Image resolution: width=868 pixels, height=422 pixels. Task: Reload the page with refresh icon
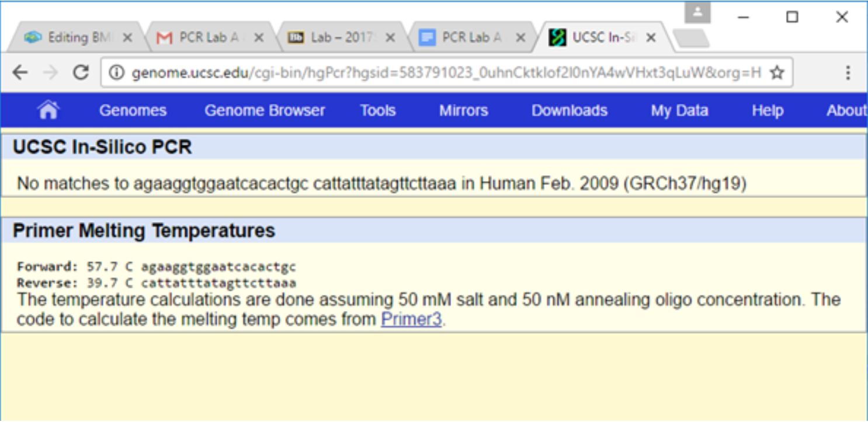coord(82,72)
